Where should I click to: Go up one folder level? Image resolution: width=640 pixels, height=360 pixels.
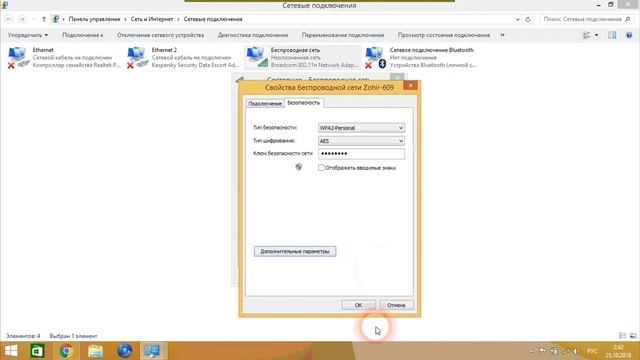click(x=44, y=19)
